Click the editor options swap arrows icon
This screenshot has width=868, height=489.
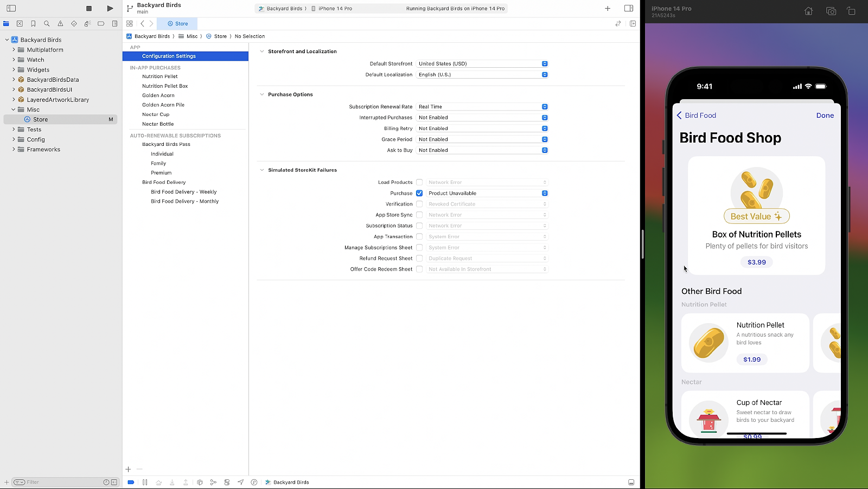click(618, 24)
